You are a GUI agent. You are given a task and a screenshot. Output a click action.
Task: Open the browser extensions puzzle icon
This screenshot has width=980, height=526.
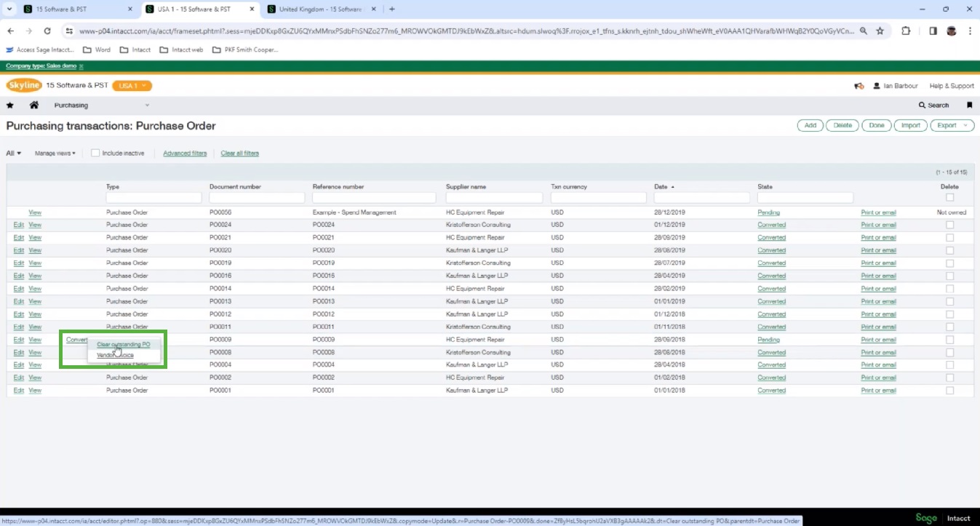click(906, 31)
